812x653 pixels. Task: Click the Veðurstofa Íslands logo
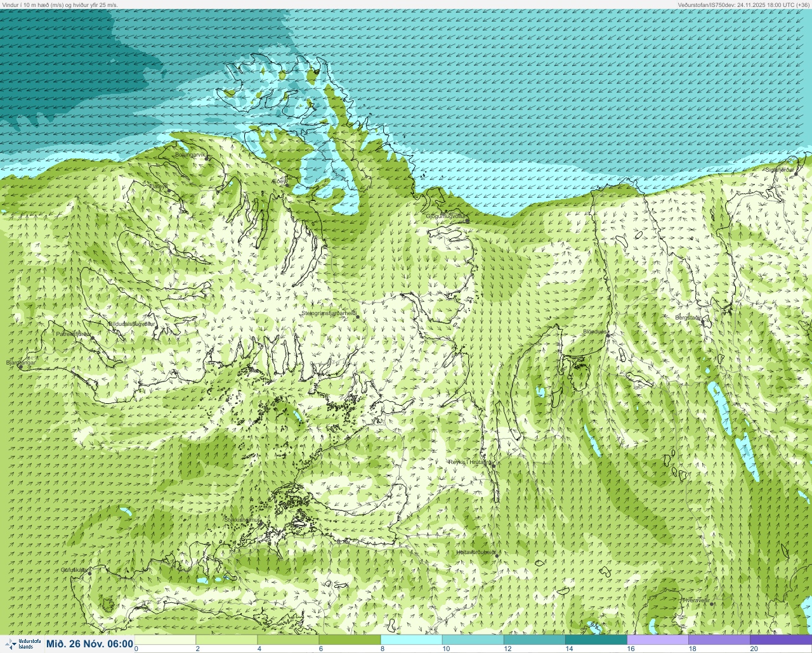click(22, 643)
